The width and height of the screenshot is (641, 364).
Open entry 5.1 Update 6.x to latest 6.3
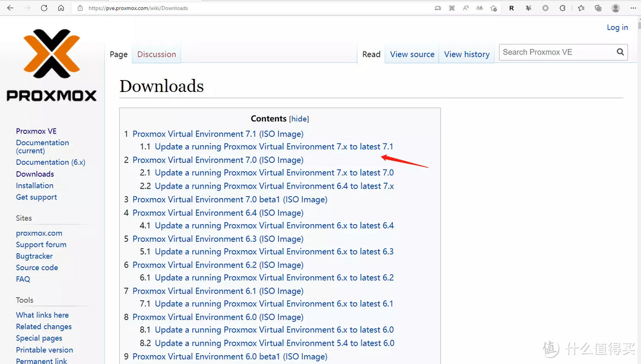pos(274,251)
